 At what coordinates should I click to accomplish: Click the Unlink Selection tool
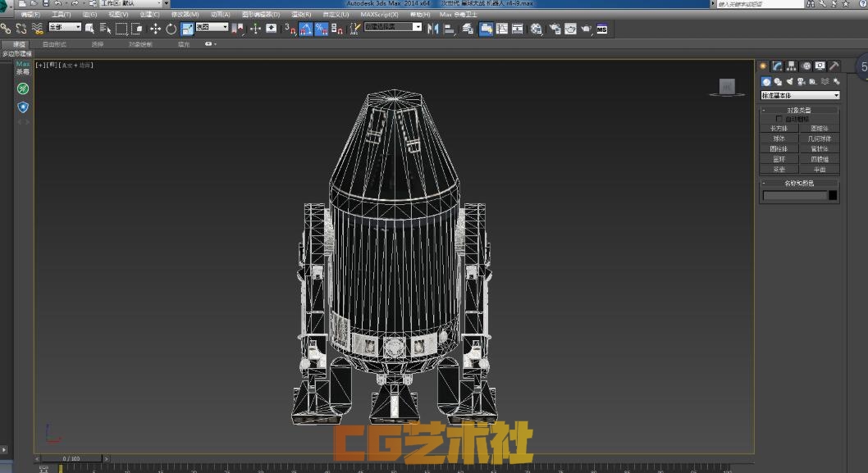tap(21, 28)
